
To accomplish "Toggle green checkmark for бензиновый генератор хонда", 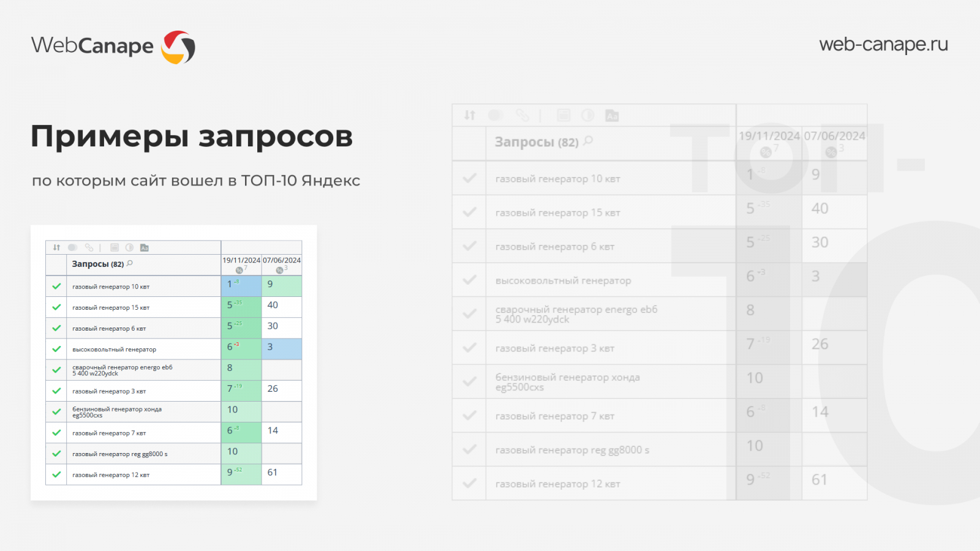I will tap(56, 411).
